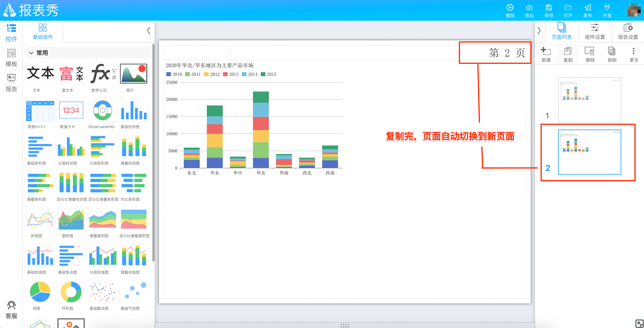Pick the 基础散点图 scatter component
The image size is (644, 328).
102,292
